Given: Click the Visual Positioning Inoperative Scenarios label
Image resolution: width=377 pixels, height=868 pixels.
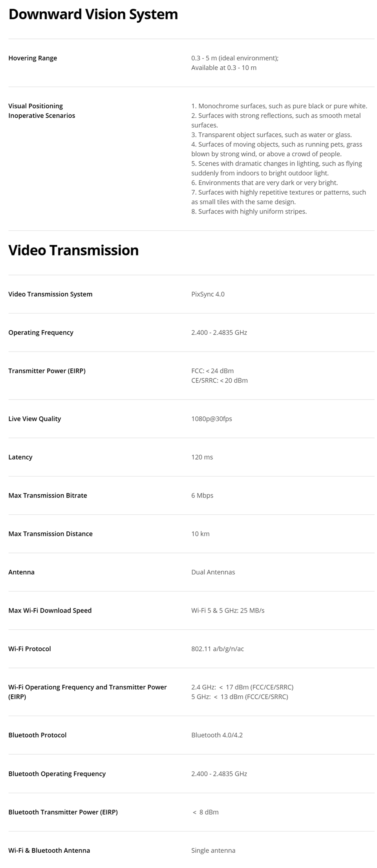Looking at the screenshot, I should 42,111.
